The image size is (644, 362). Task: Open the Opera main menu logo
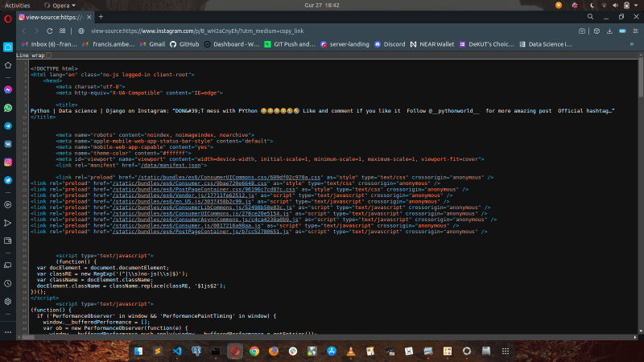(x=8, y=19)
